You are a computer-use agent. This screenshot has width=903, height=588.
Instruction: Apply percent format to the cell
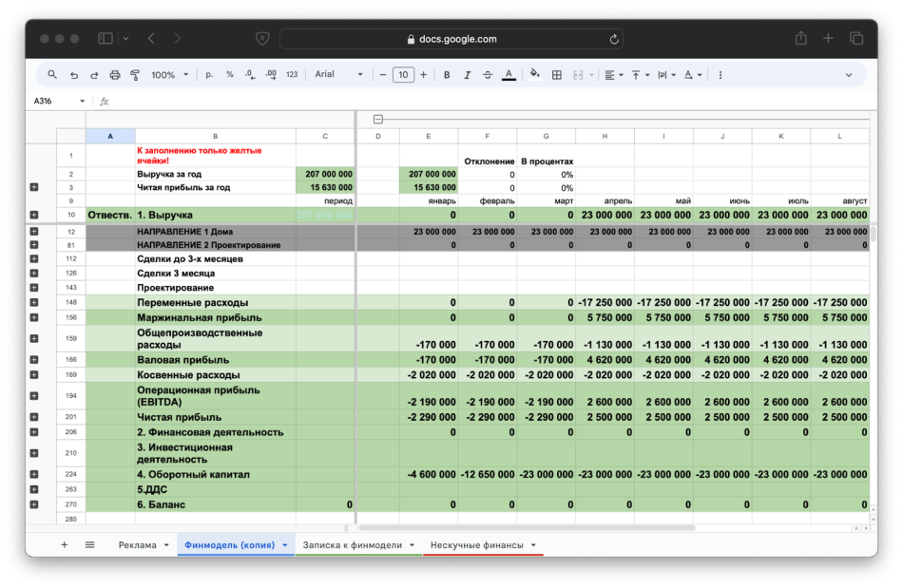230,75
